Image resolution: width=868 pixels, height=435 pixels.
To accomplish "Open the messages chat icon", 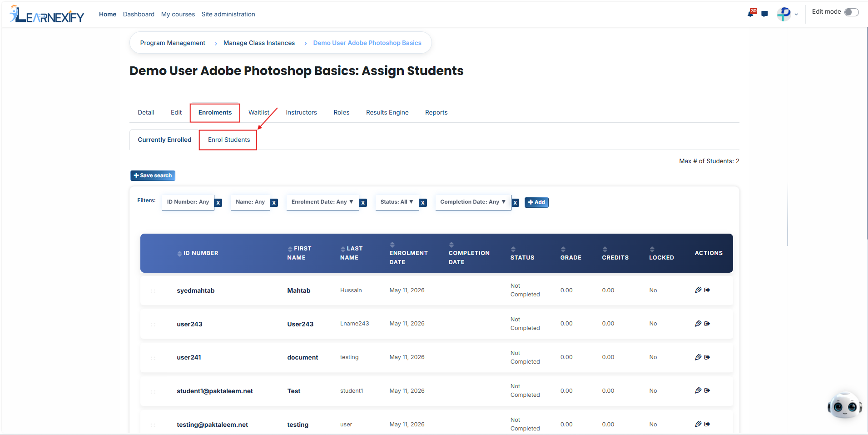I will click(765, 14).
